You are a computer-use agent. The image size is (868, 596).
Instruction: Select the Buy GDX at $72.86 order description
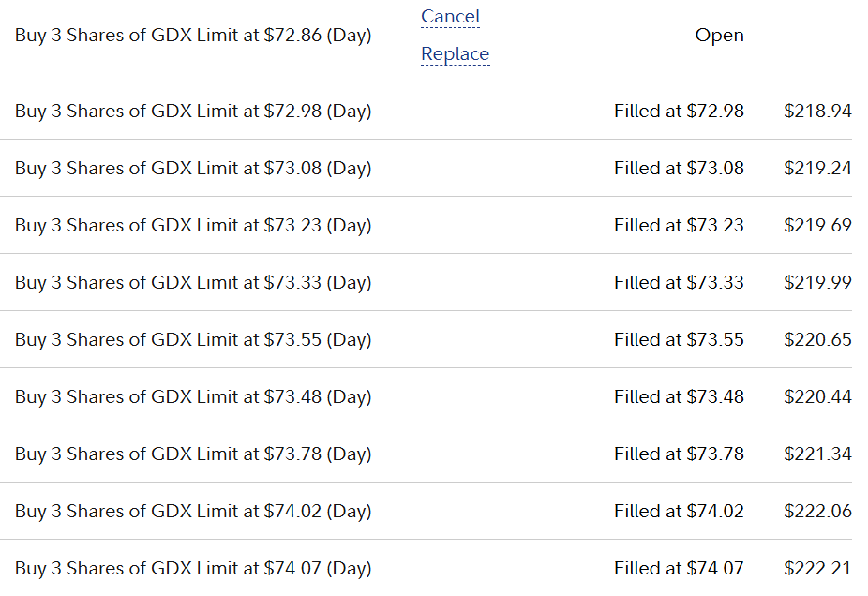coord(193,36)
